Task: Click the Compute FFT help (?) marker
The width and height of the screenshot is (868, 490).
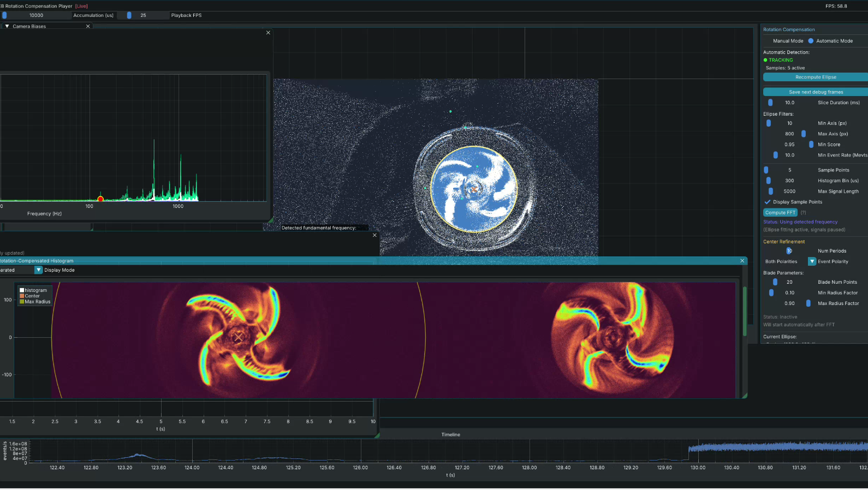Action: (x=803, y=213)
